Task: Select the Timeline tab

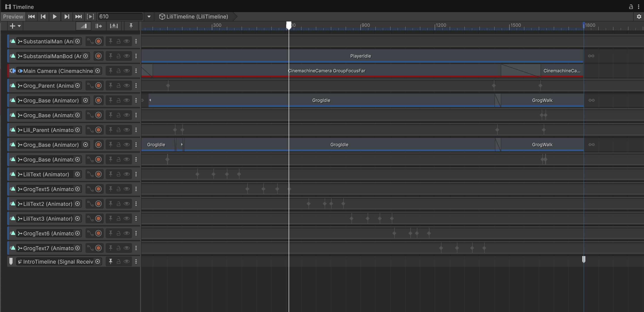Action: tap(19, 7)
